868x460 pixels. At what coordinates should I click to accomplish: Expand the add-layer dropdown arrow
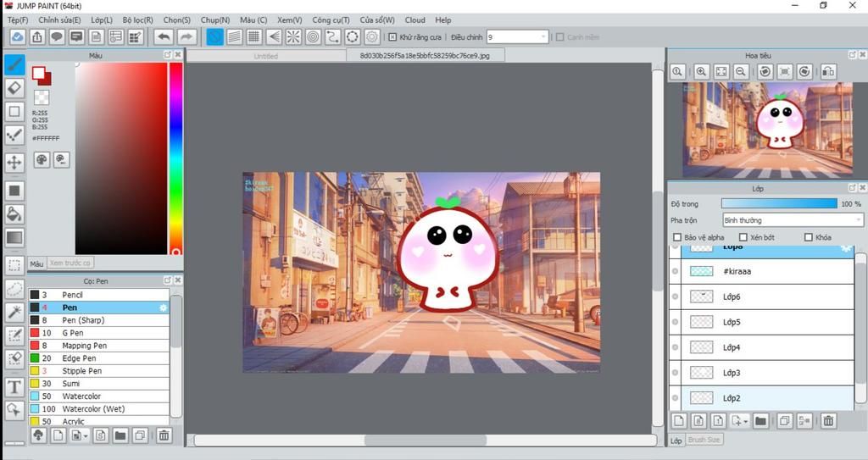[746, 422]
